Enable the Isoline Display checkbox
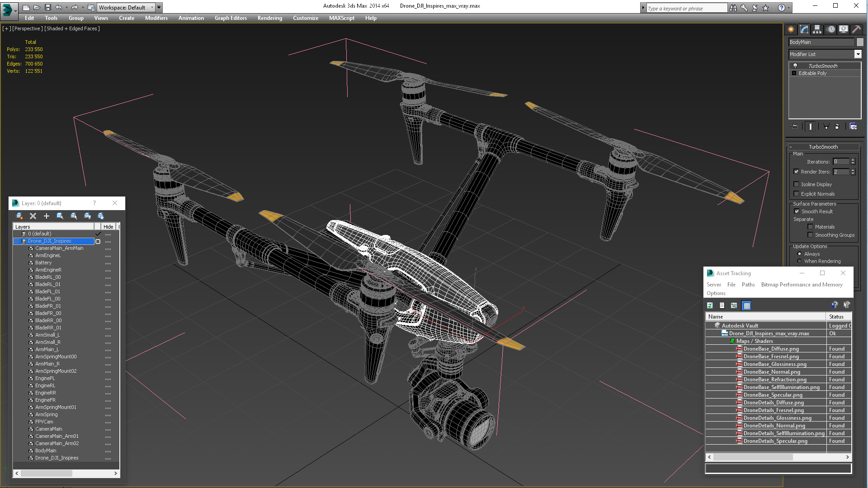The height and width of the screenshot is (488, 868). point(797,184)
